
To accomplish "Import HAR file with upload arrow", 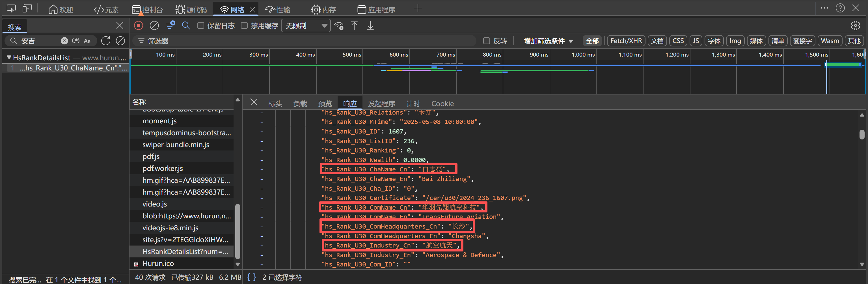I will (354, 26).
